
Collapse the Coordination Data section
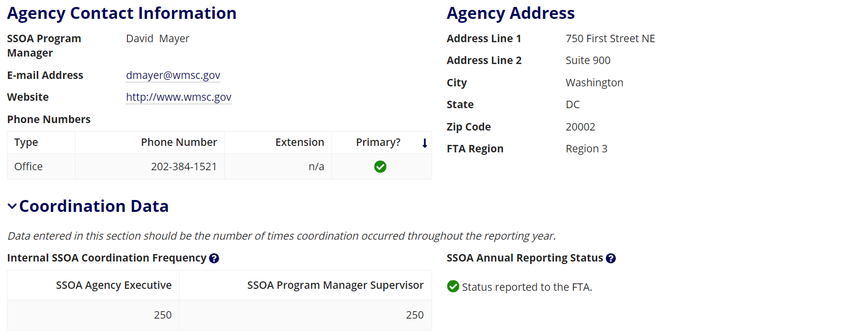click(x=12, y=206)
